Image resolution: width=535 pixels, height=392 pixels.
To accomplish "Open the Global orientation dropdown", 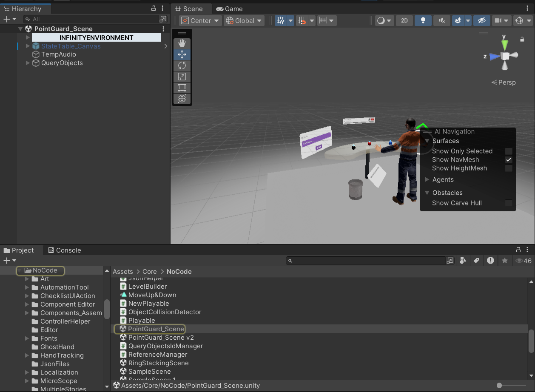I will pos(244,20).
